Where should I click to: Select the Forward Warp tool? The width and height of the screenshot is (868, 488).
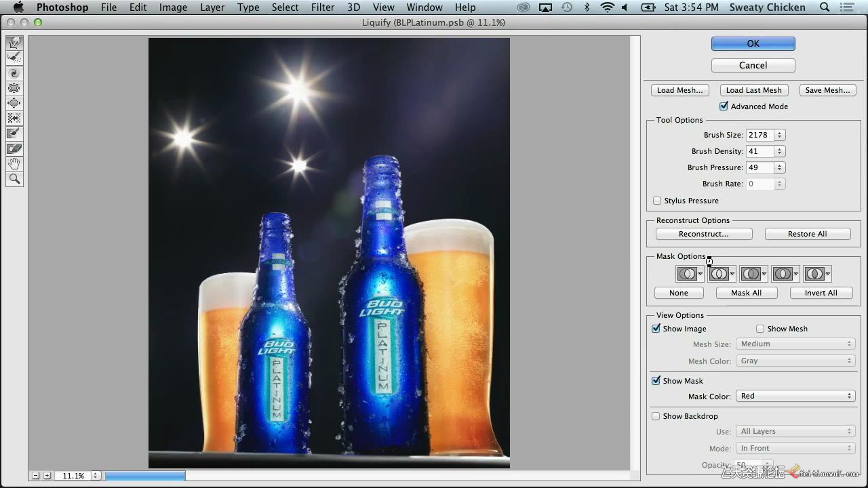pyautogui.click(x=14, y=43)
